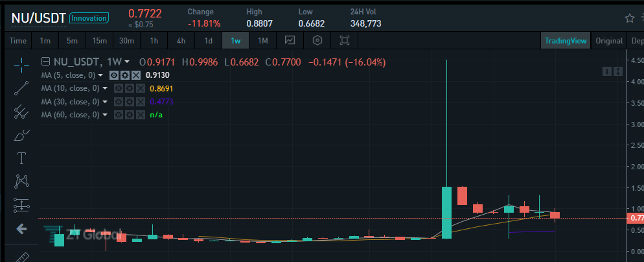The height and width of the screenshot is (262, 644).
Task: Open settings for MA 30 indicator
Action: (130, 102)
